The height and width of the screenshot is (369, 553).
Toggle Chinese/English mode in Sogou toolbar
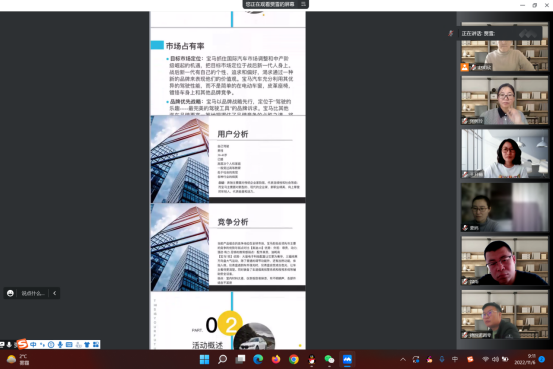point(33,344)
